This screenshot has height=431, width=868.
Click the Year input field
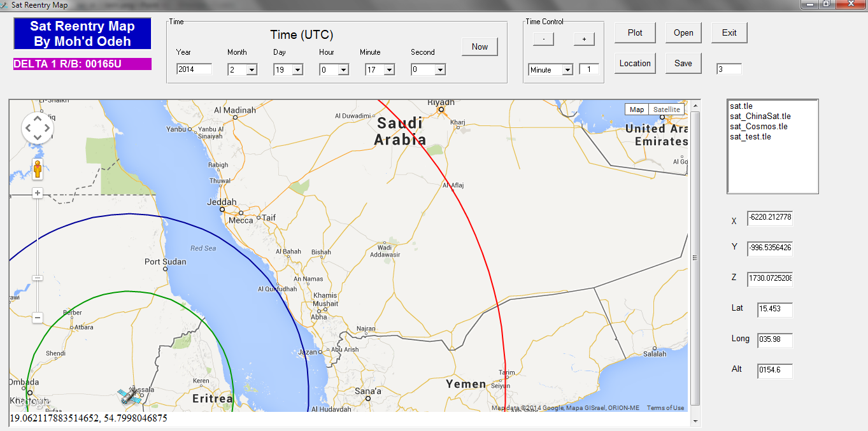tap(194, 69)
